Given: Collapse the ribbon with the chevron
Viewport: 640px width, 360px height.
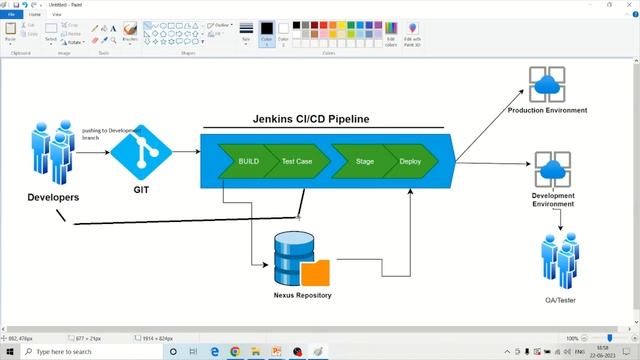Looking at the screenshot, I should tap(627, 14).
